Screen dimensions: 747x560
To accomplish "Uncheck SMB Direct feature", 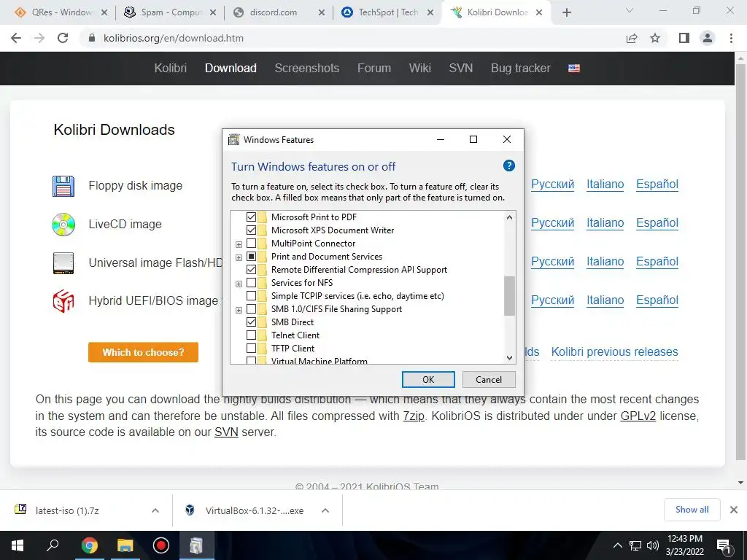I will (x=251, y=322).
